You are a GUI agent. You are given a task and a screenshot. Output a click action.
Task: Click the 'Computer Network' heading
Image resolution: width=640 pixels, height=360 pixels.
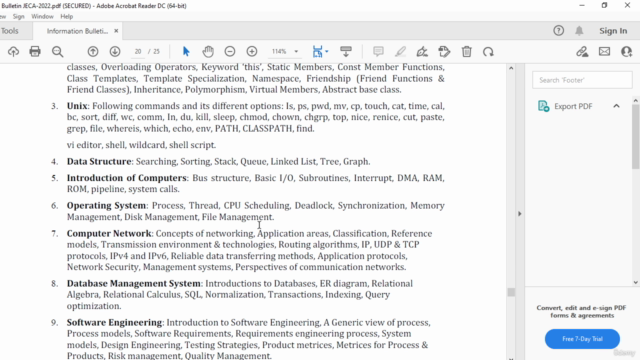click(109, 233)
